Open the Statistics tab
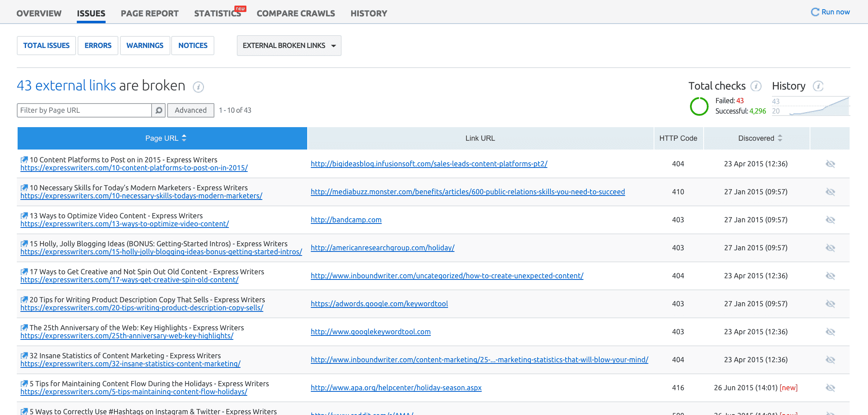Viewport: 868px width, 415px height. [x=218, y=14]
